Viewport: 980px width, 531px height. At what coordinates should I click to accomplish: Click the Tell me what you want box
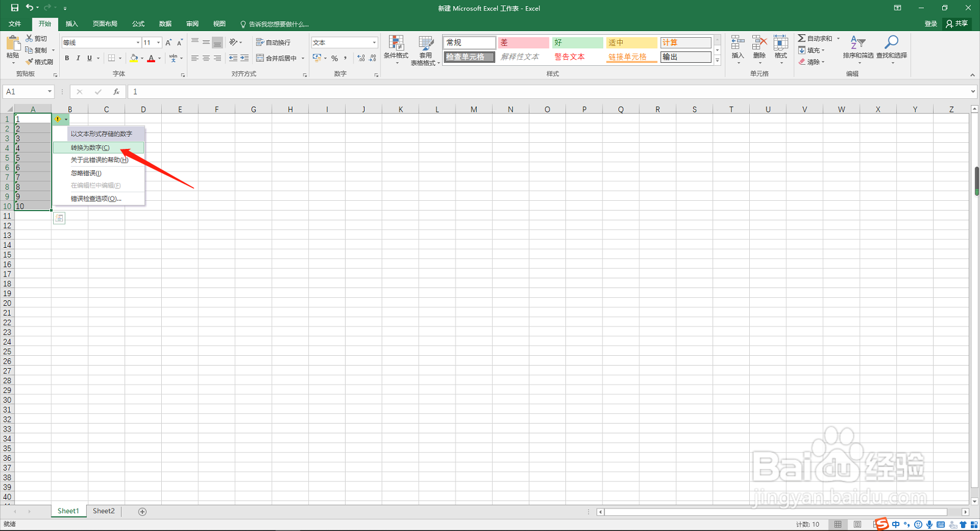[x=274, y=24]
